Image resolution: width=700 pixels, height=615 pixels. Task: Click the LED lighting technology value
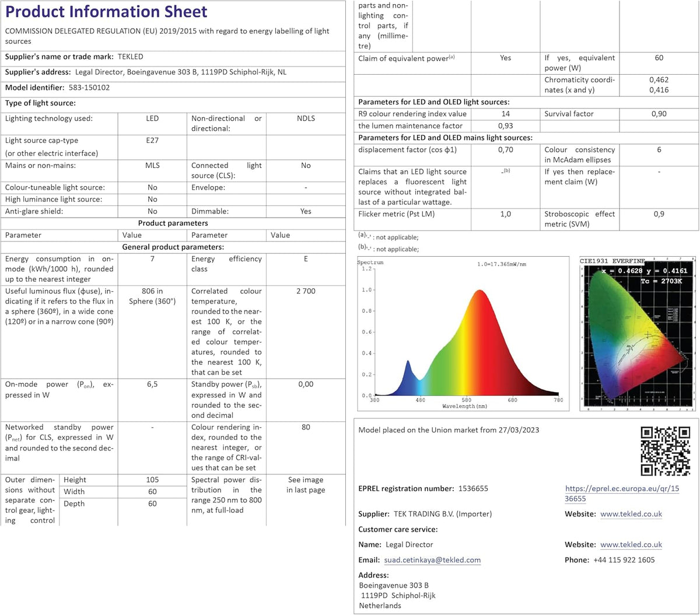tap(152, 118)
